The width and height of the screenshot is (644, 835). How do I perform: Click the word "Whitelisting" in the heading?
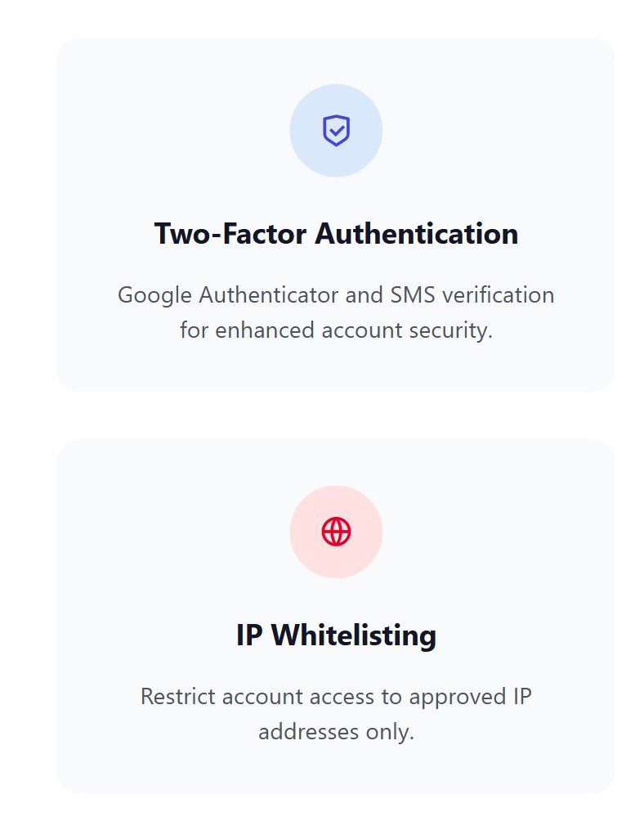click(x=354, y=635)
